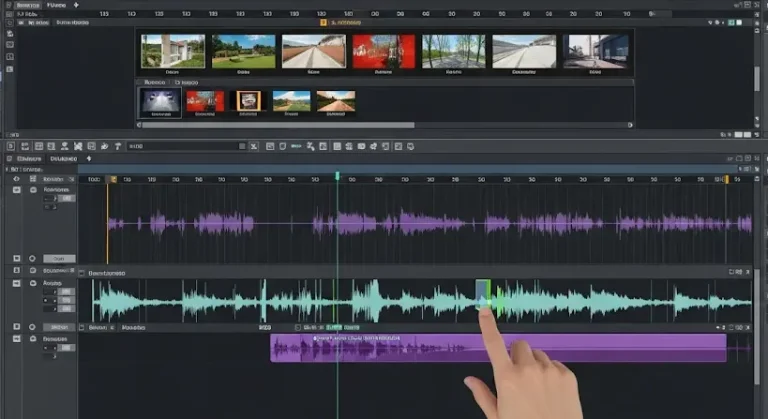Viewport: 768px width, 419px height.
Task: Tick the checkbox in the header bar above the teal waveform
Action: tap(82, 273)
